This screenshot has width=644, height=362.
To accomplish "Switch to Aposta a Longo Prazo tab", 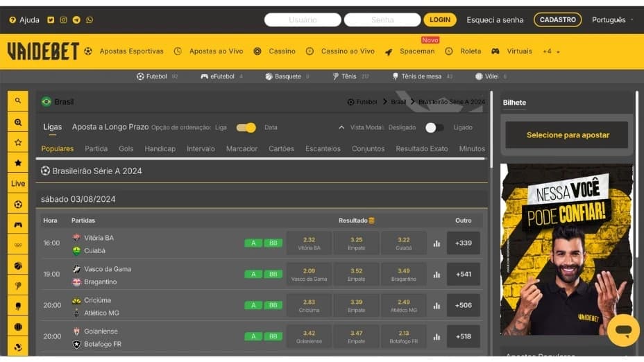I will [110, 127].
